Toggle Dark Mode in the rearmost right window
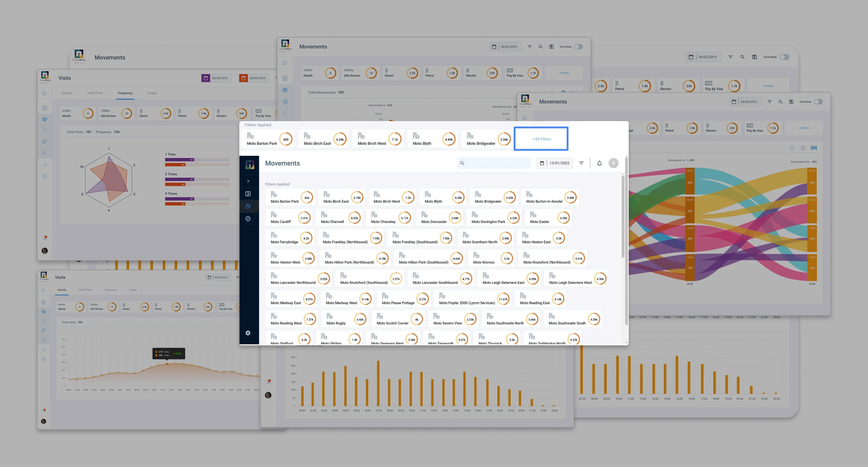The height and width of the screenshot is (467, 868). [x=784, y=57]
